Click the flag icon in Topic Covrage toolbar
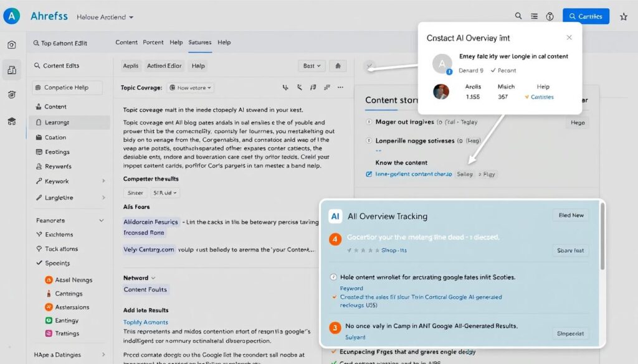The image size is (638, 364). pos(313,87)
